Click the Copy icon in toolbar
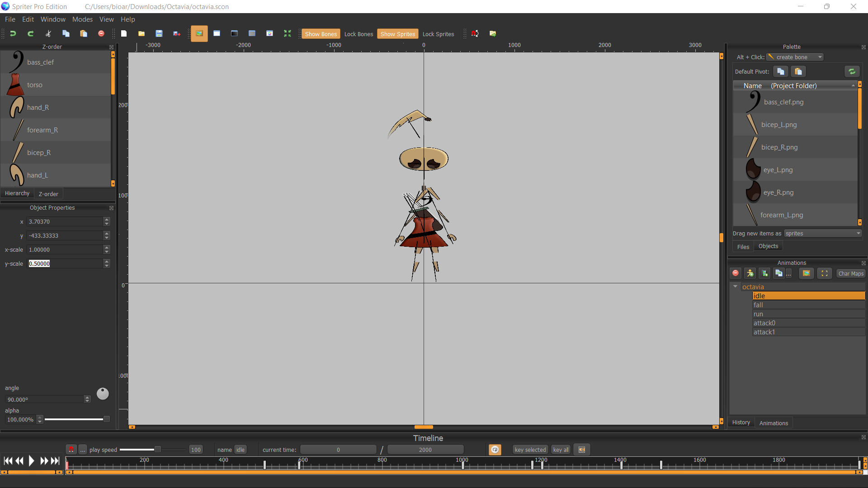The image size is (868, 488). 66,33
